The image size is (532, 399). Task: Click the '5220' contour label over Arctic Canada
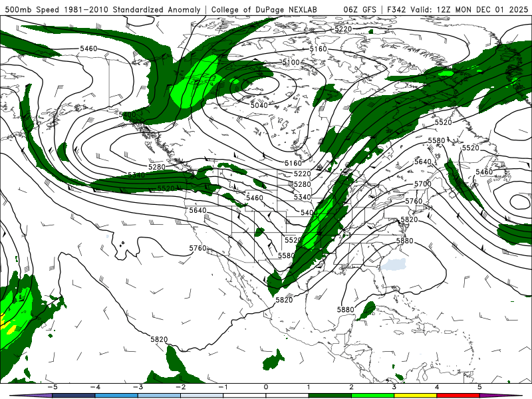[x=343, y=29]
